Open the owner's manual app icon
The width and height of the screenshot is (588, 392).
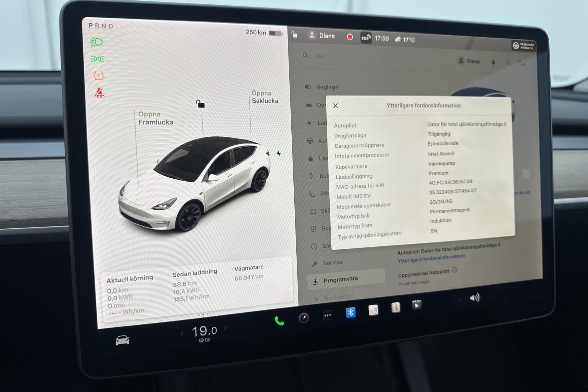pyautogui.click(x=395, y=308)
